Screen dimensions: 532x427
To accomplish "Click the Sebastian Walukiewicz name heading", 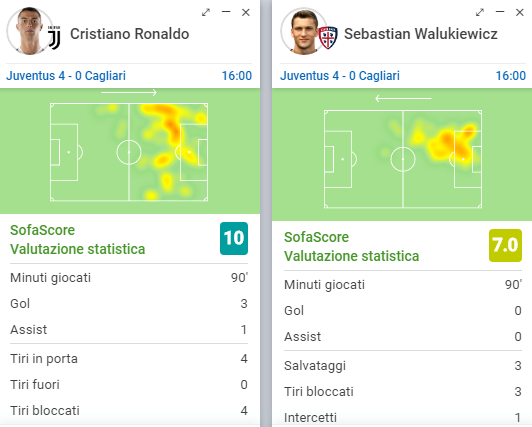I will [x=421, y=34].
